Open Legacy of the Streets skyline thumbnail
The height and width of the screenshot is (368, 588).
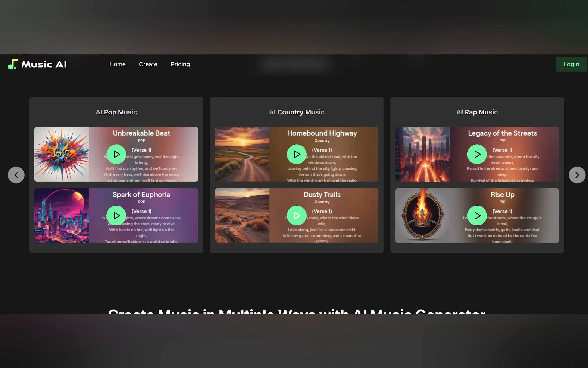coord(422,154)
